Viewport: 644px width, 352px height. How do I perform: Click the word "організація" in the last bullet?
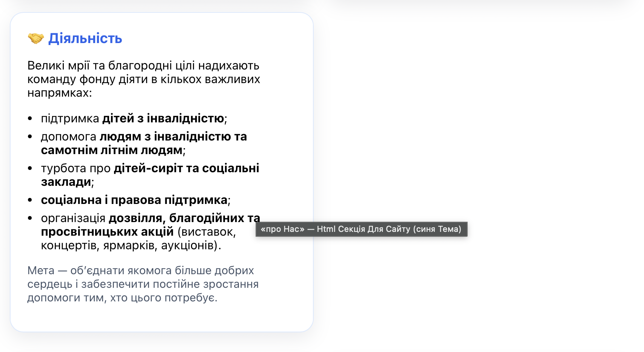73,218
